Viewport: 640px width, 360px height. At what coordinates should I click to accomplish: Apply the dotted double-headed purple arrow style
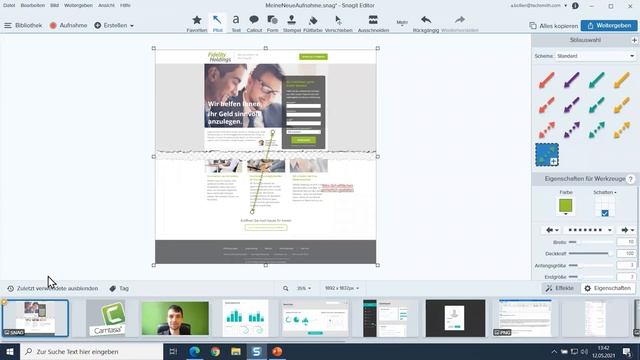571,130
